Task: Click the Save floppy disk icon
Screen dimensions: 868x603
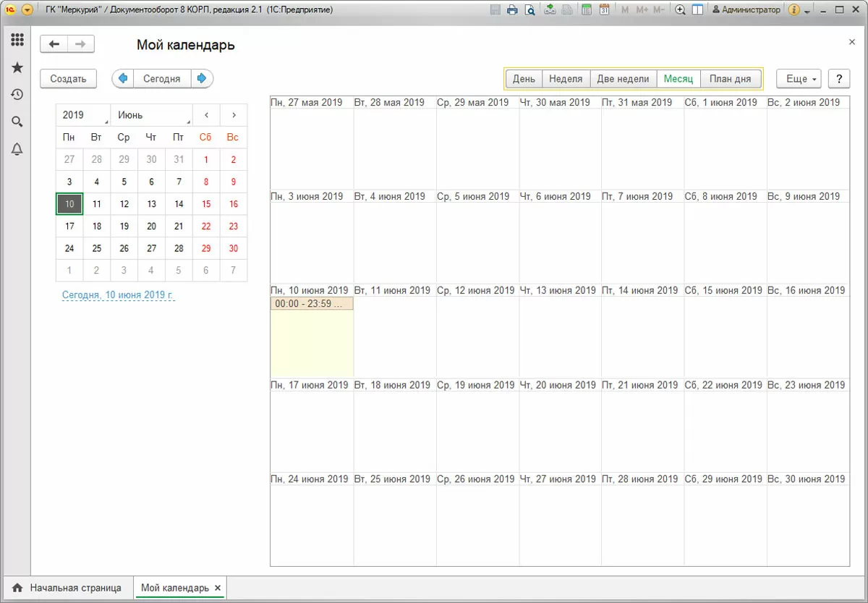Action: (495, 10)
